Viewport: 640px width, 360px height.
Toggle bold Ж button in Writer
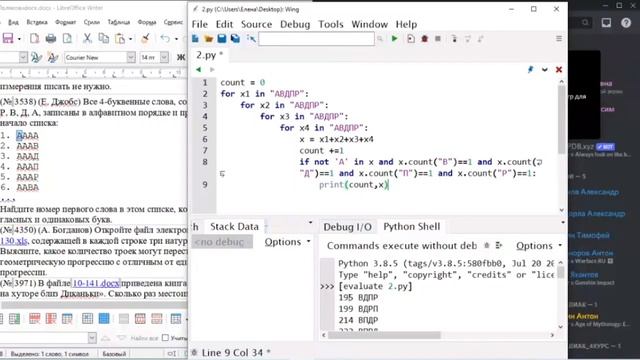pos(180,58)
